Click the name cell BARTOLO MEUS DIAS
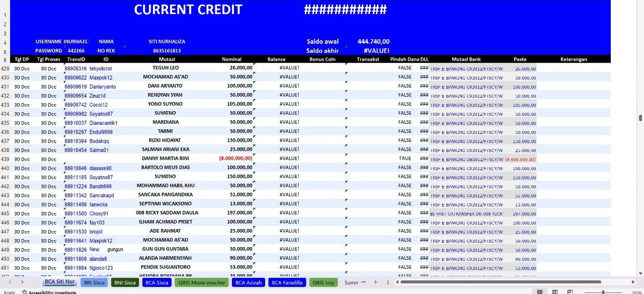 (167, 168)
